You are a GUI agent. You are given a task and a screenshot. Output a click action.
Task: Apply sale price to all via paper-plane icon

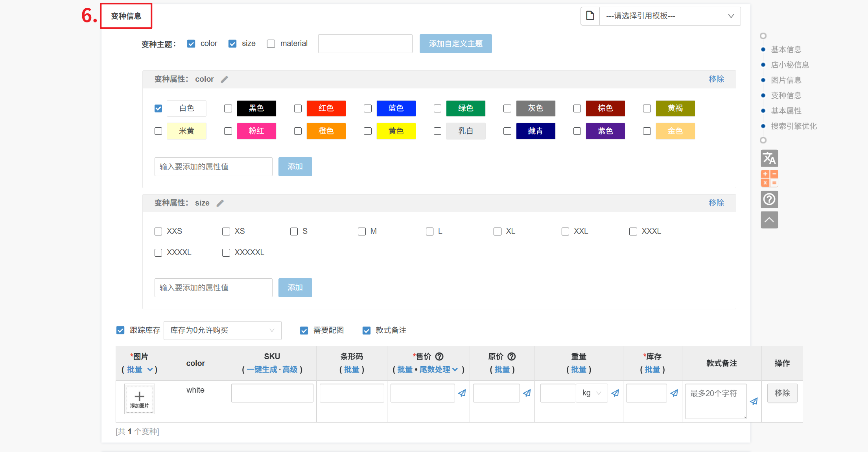click(x=462, y=393)
